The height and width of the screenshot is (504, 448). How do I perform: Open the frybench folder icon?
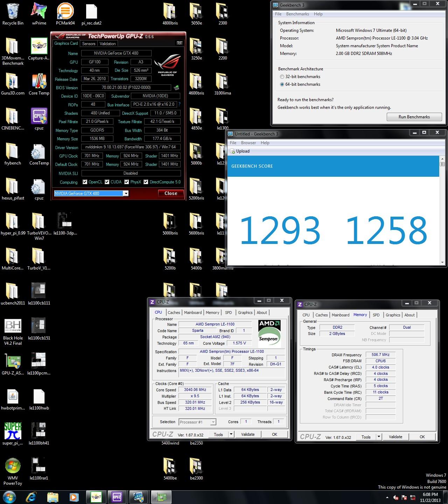click(x=13, y=151)
